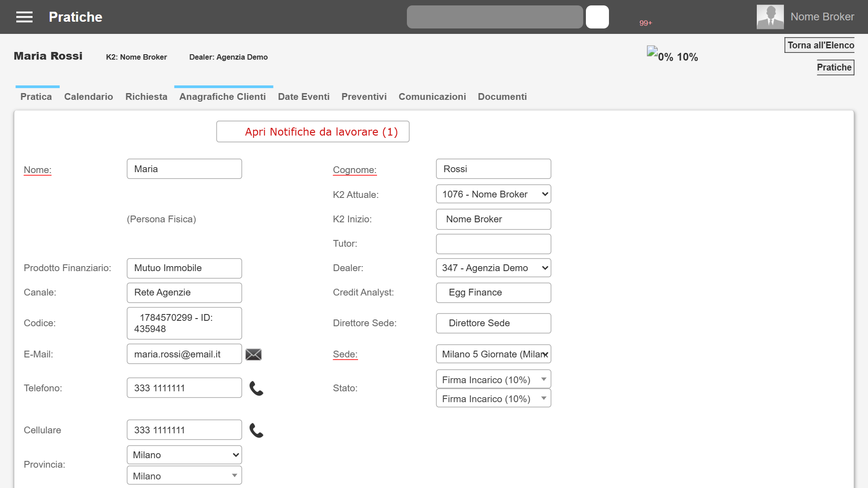Click the Nome Broker avatar picture
This screenshot has height=488, width=868.
point(770,17)
